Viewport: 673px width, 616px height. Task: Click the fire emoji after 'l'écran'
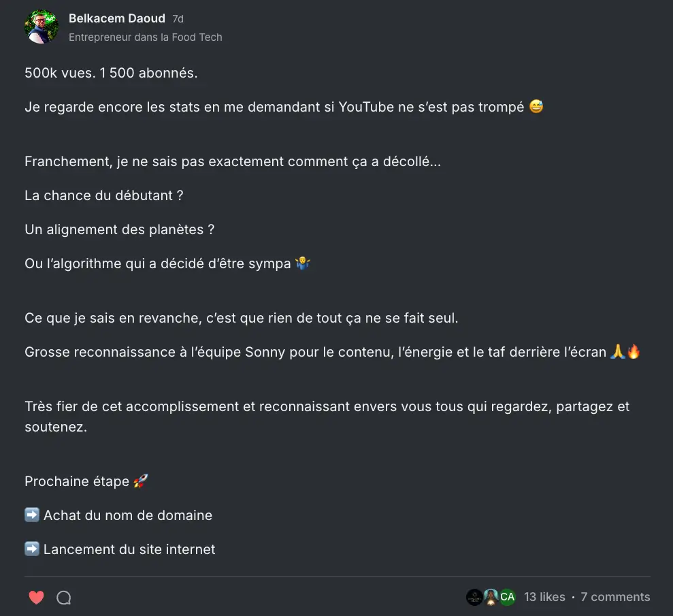634,352
